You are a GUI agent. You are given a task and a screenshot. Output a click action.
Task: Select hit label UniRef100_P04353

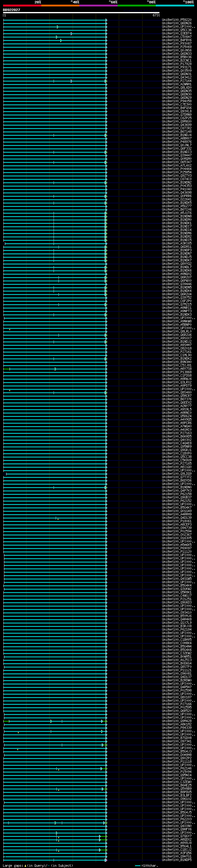pos(177,186)
